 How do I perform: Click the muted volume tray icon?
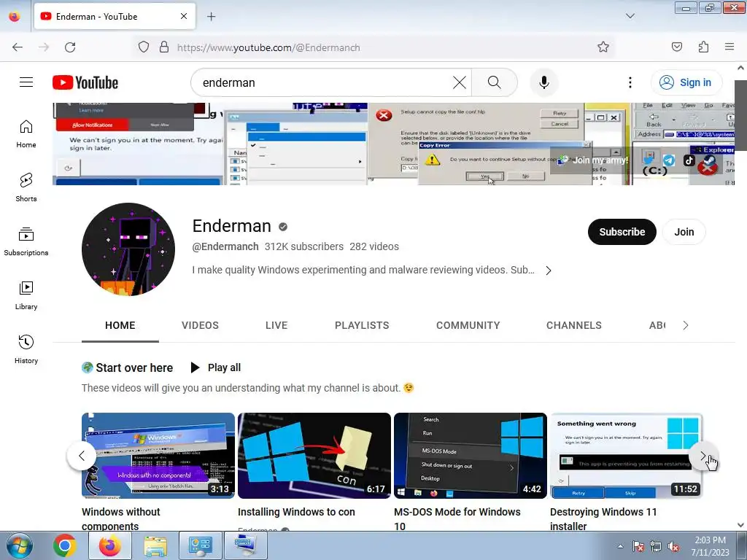pyautogui.click(x=673, y=546)
